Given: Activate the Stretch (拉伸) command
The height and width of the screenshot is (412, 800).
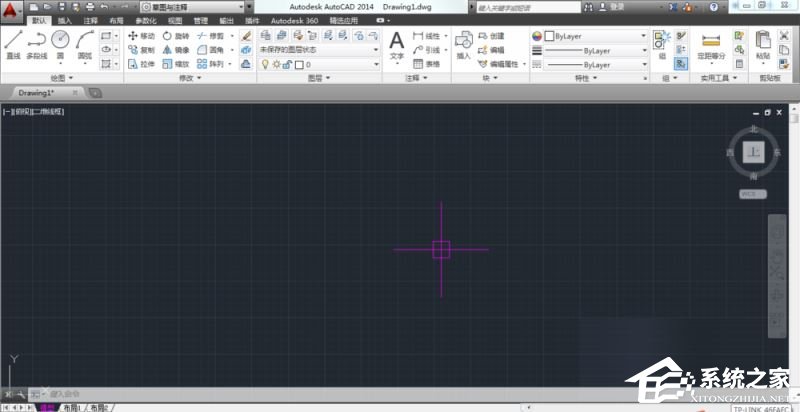Looking at the screenshot, I should (141, 64).
